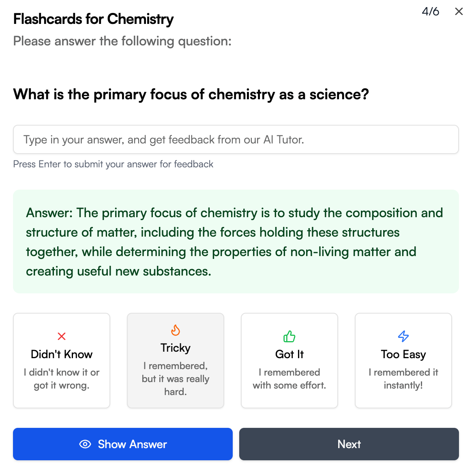Click the blue lightning bolt icon
The width and height of the screenshot is (476, 470).
point(403,336)
